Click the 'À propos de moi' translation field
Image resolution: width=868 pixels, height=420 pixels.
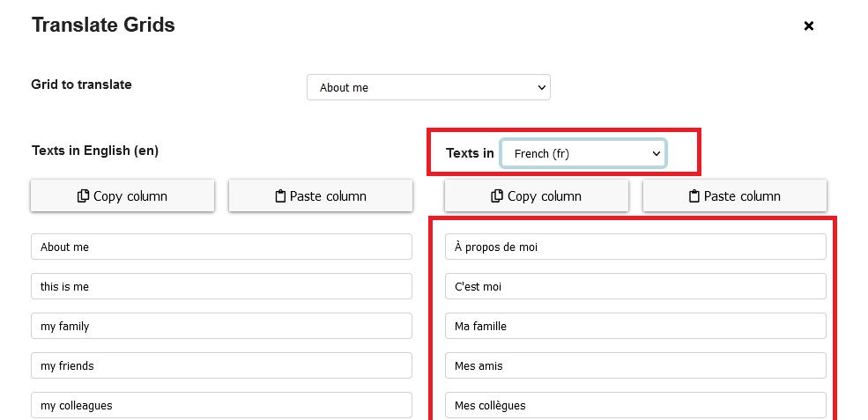(635, 247)
